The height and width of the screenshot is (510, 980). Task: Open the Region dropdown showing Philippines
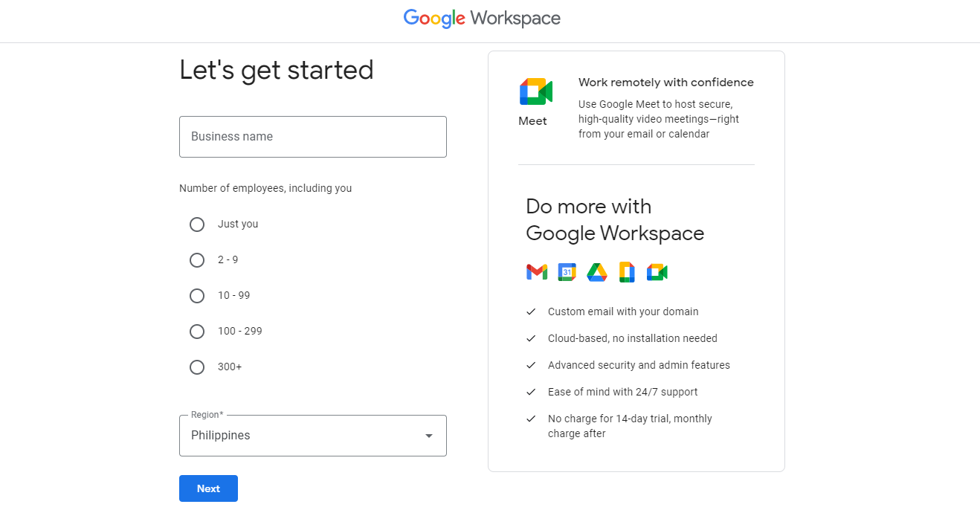point(313,436)
